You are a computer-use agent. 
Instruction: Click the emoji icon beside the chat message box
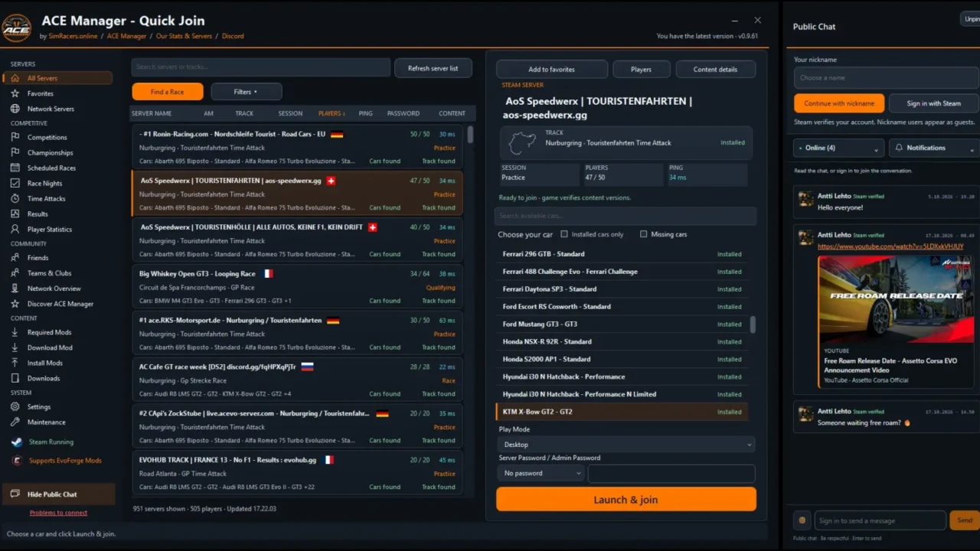802,520
